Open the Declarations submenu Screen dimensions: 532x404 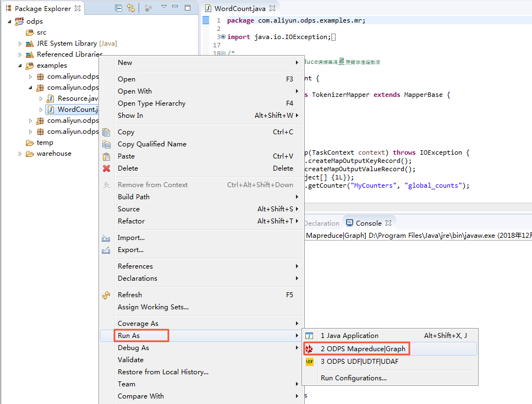201,279
